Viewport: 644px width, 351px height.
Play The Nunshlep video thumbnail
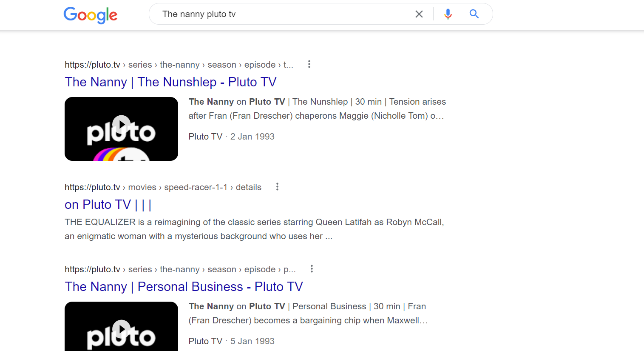(121, 129)
